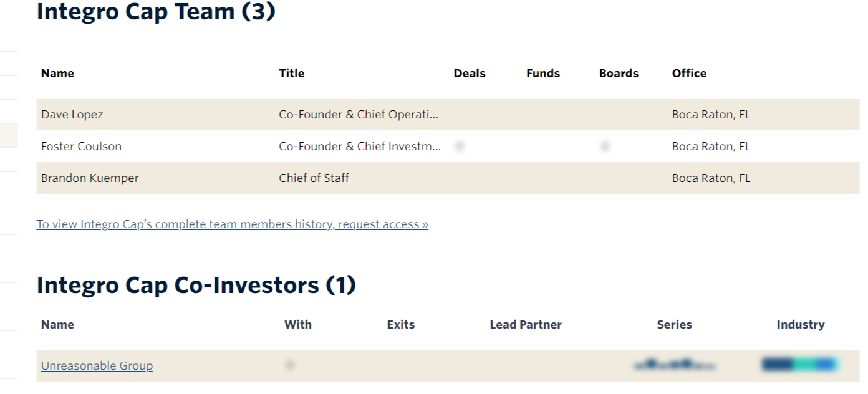Open the Unreasonable Group co-investor link

[97, 366]
